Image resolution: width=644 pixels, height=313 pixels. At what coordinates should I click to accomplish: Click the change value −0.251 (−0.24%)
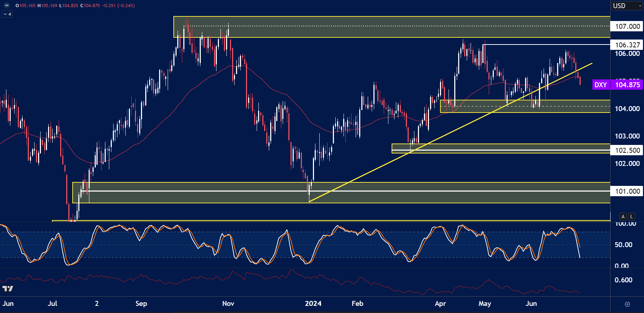118,6
